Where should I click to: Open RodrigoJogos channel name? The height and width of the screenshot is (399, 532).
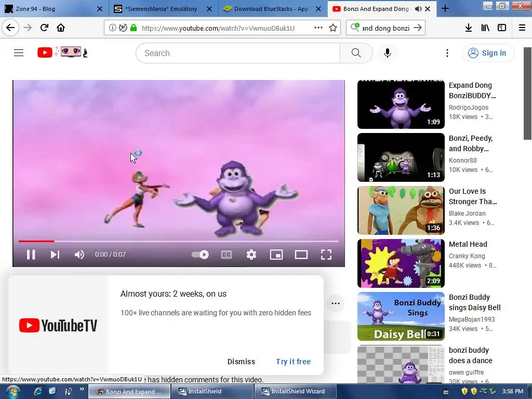(468, 107)
